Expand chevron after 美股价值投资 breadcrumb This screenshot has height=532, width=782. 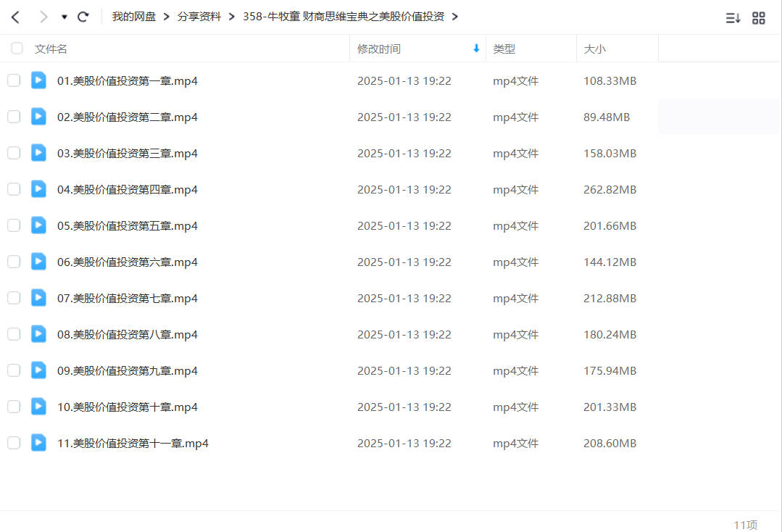tap(455, 17)
